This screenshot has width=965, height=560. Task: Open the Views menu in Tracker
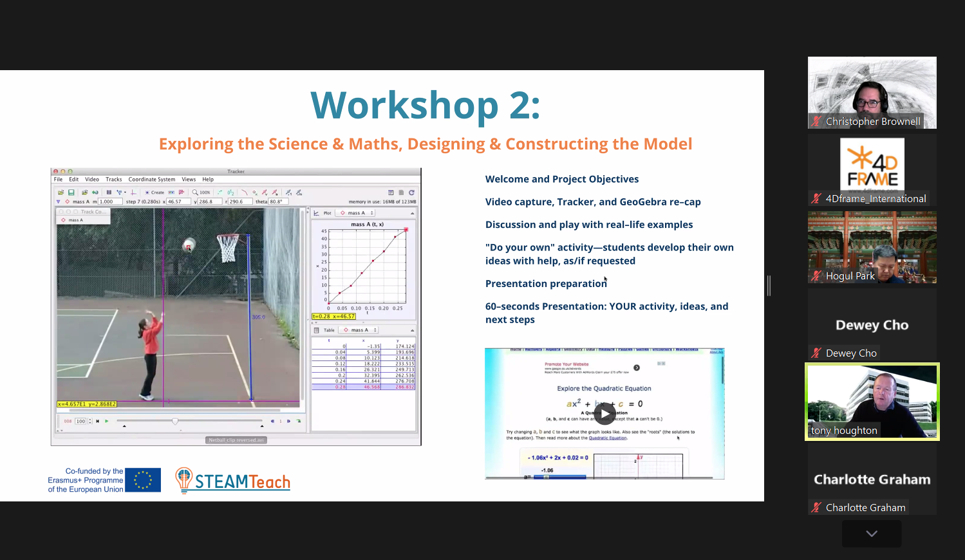189,180
